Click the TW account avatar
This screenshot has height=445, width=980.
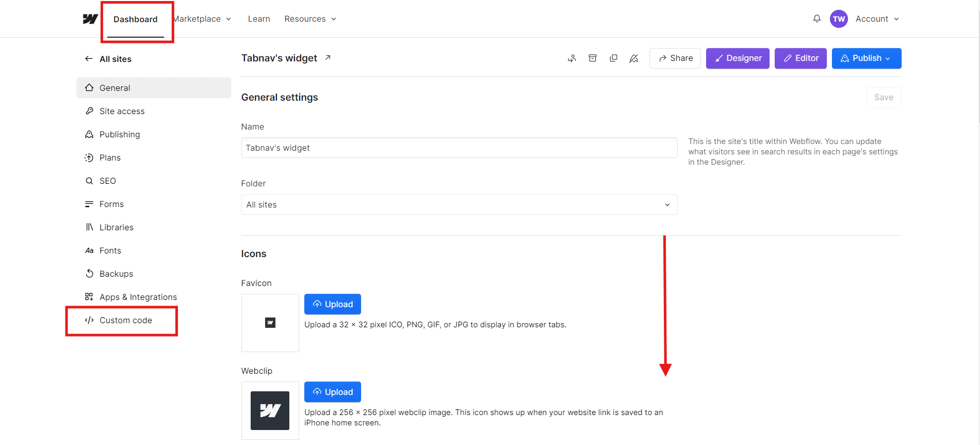(x=839, y=19)
